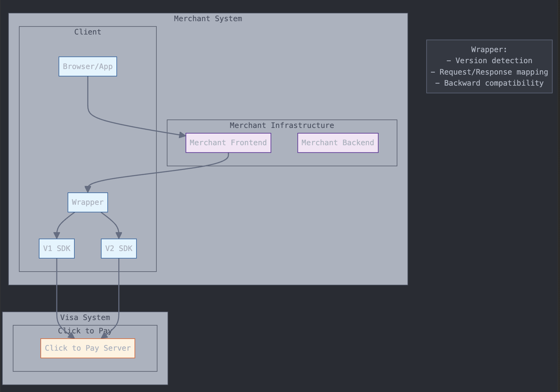Viewport: 560px width, 392px height.
Task: Click the Client container header
Action: [x=87, y=32]
